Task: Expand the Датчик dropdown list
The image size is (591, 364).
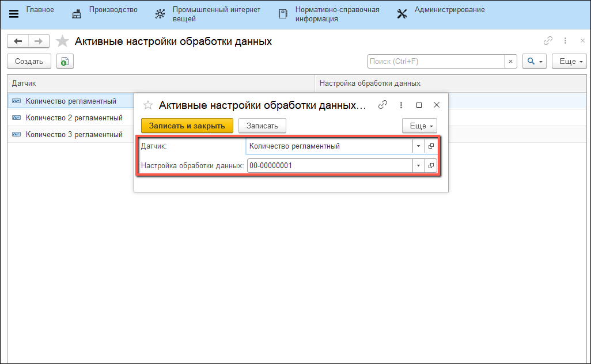Action: tap(419, 146)
